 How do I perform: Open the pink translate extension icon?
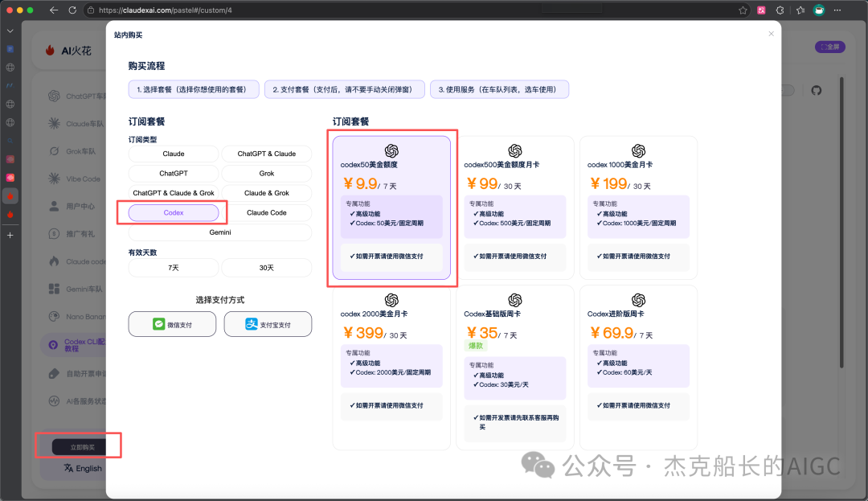click(x=762, y=10)
